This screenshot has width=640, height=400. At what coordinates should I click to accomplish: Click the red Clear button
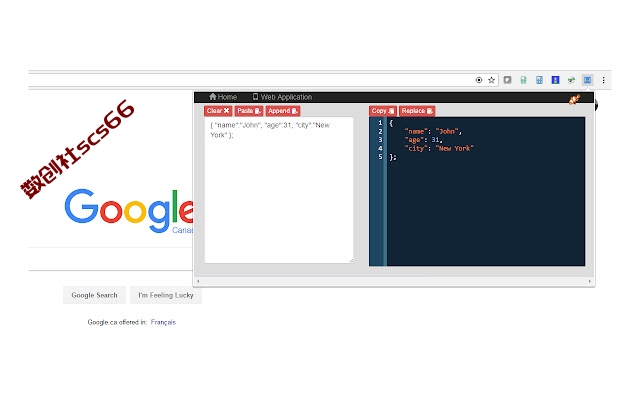218,111
